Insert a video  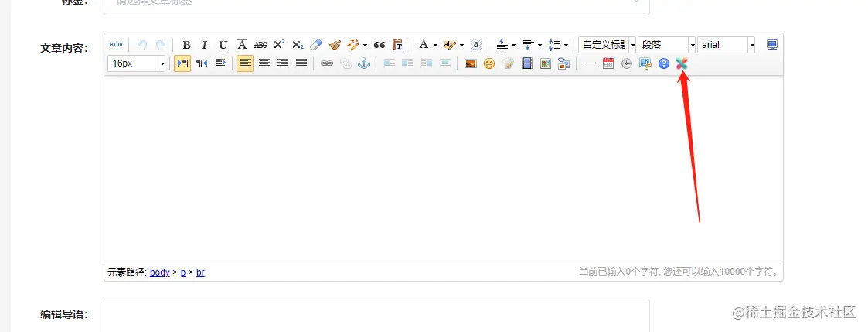(527, 63)
